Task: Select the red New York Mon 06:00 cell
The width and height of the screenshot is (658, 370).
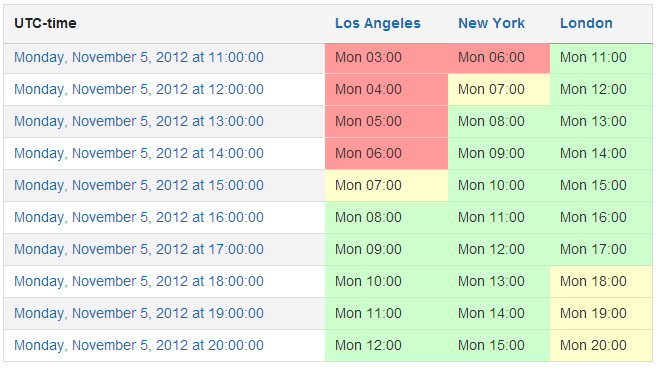Action: click(x=499, y=58)
